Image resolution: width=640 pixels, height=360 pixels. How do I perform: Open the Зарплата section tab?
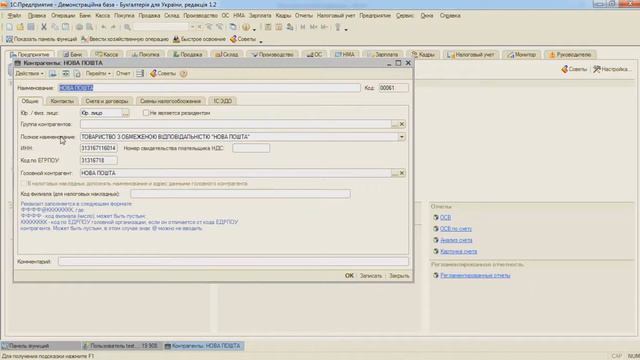(x=382, y=54)
